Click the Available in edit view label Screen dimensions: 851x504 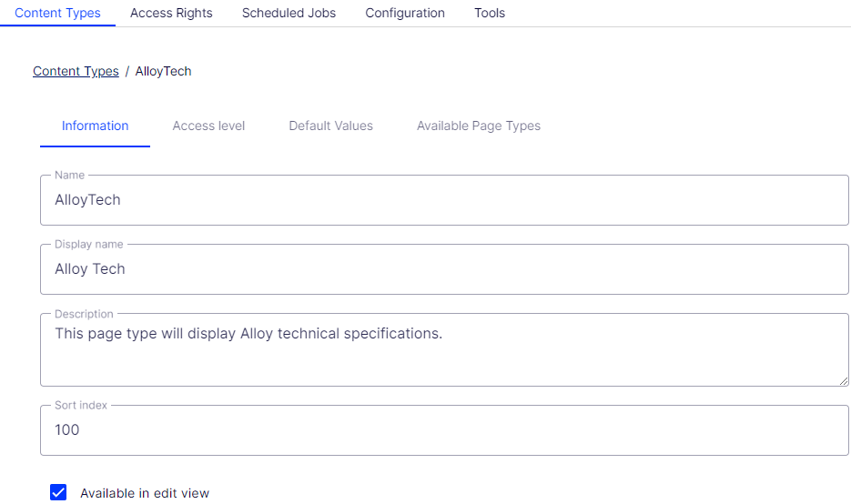click(145, 493)
